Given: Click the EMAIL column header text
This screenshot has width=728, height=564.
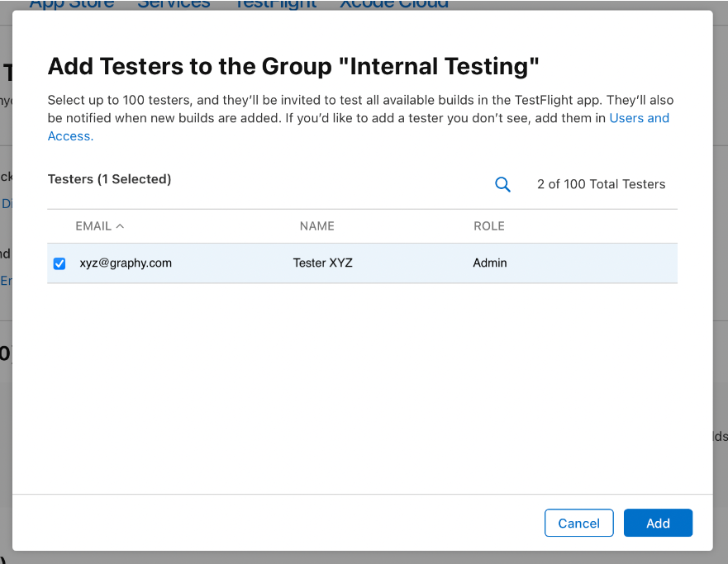Looking at the screenshot, I should [x=93, y=226].
